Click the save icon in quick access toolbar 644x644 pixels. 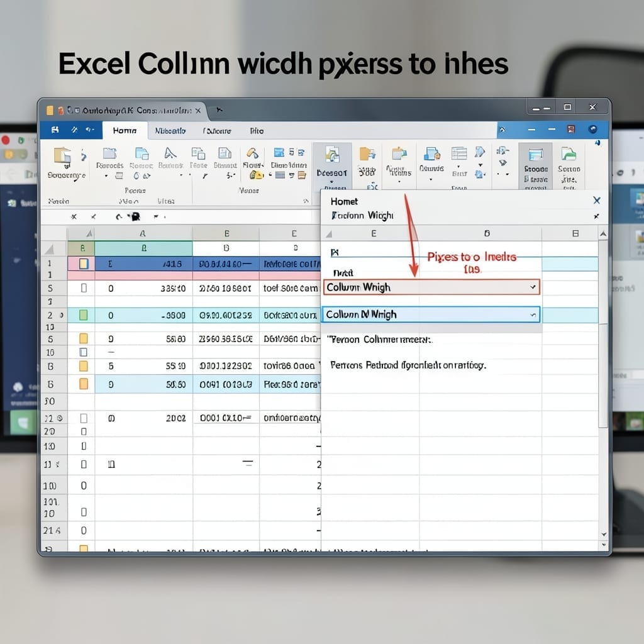55,130
